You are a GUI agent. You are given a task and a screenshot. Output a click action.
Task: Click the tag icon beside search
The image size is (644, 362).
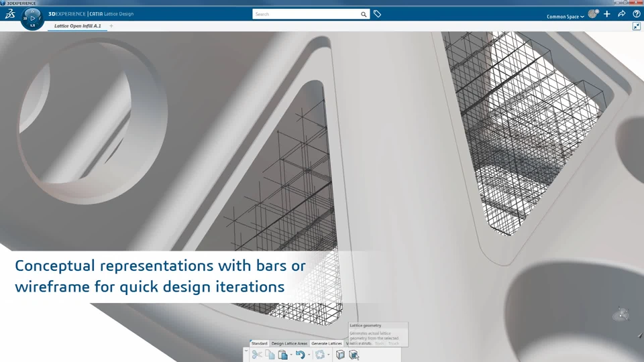coord(377,14)
